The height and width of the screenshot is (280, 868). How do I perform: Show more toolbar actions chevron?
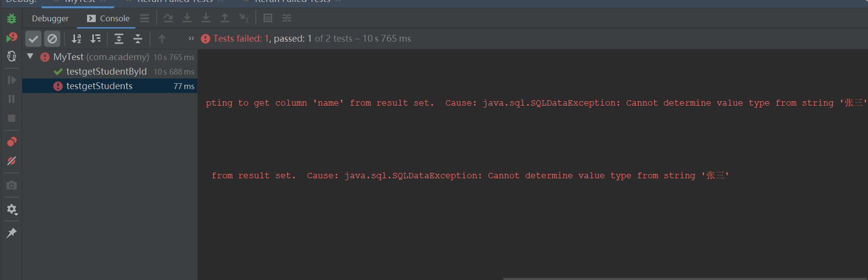tap(191, 39)
